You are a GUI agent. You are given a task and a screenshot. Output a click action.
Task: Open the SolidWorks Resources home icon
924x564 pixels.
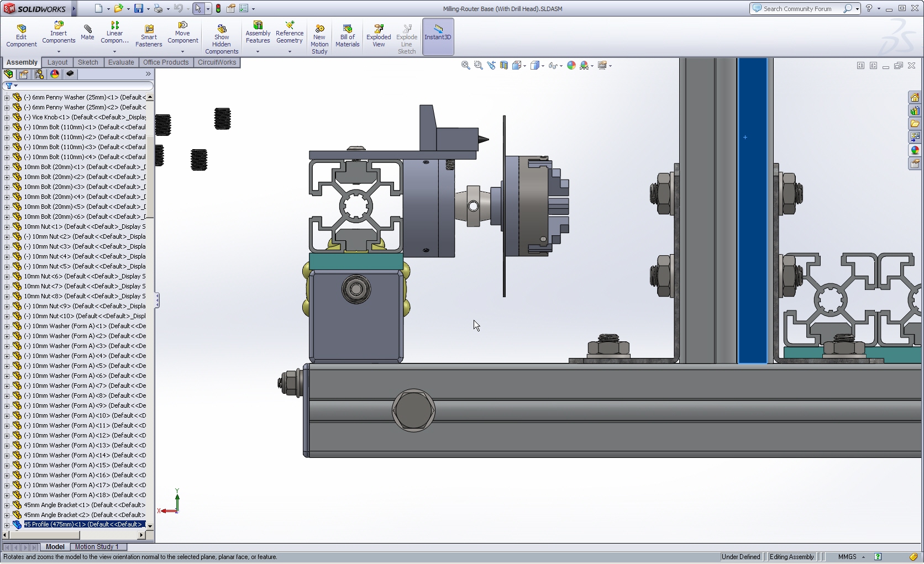point(915,97)
